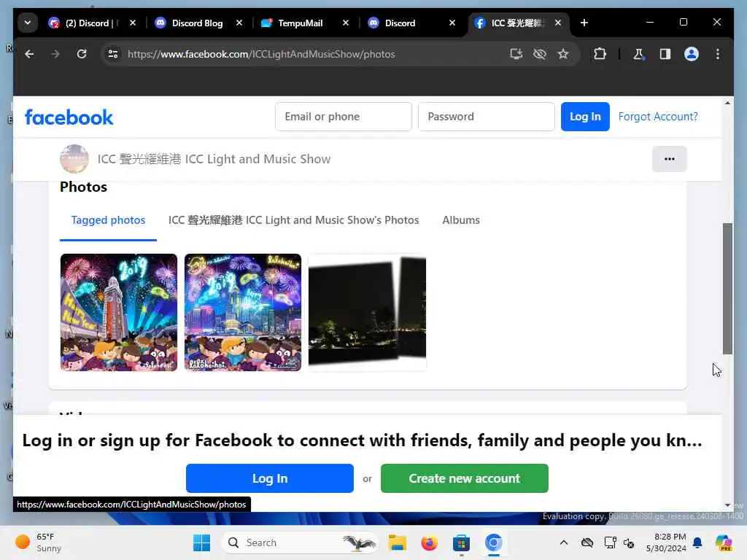View site information icon in address bar
The image size is (747, 560).
click(113, 54)
